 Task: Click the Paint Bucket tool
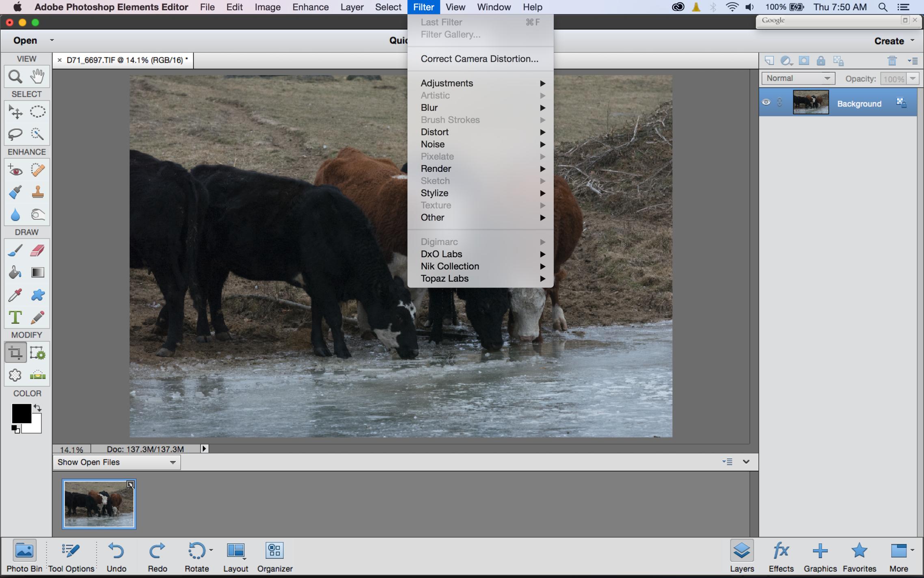15,273
